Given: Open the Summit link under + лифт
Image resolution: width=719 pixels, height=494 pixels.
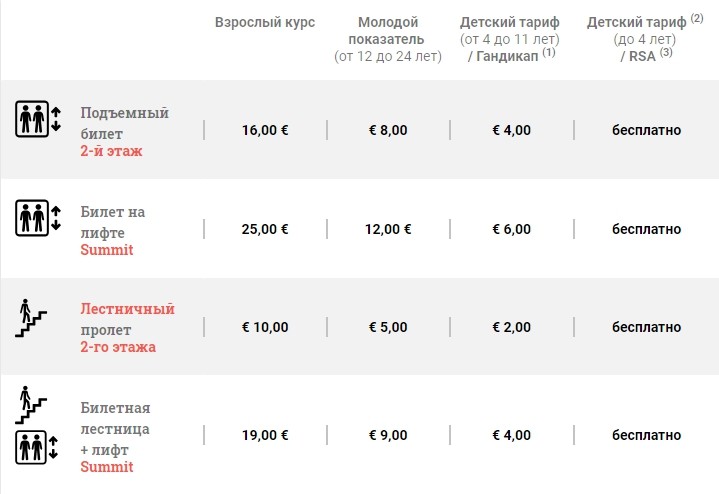Looking at the screenshot, I should coord(107,467).
